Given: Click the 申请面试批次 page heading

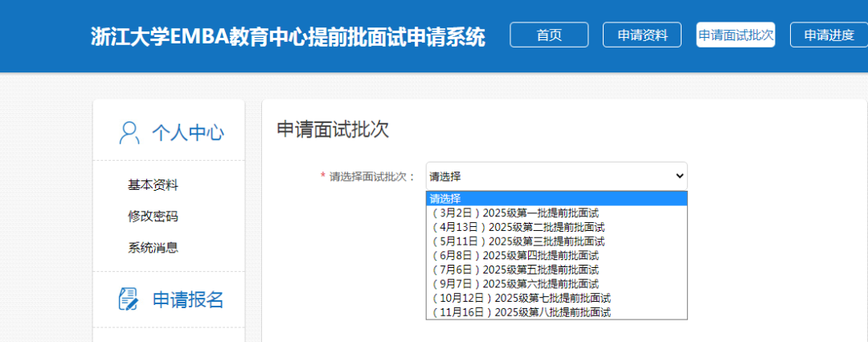Looking at the screenshot, I should [333, 129].
